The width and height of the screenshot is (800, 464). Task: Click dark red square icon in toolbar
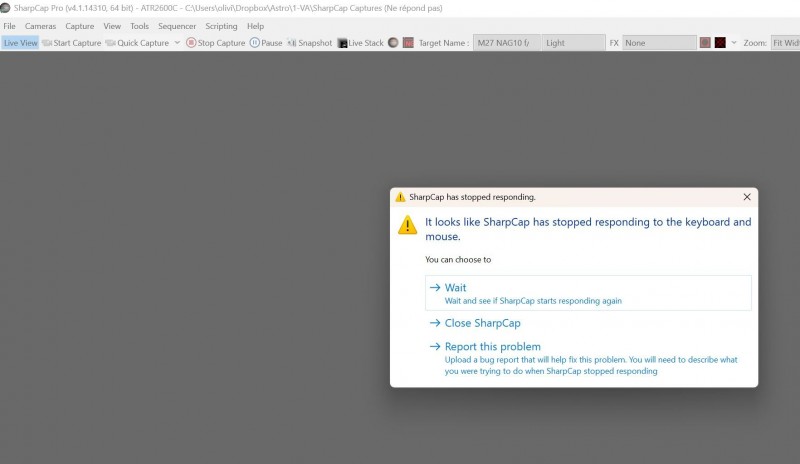point(720,43)
